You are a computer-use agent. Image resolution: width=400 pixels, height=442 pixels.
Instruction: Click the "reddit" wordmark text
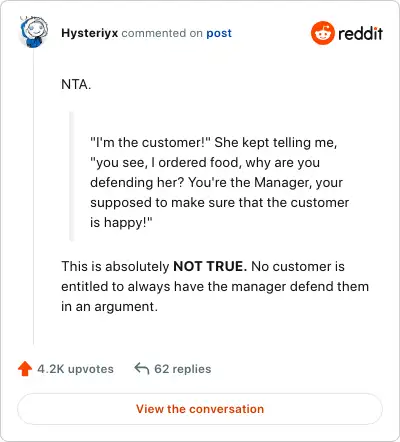click(360, 33)
